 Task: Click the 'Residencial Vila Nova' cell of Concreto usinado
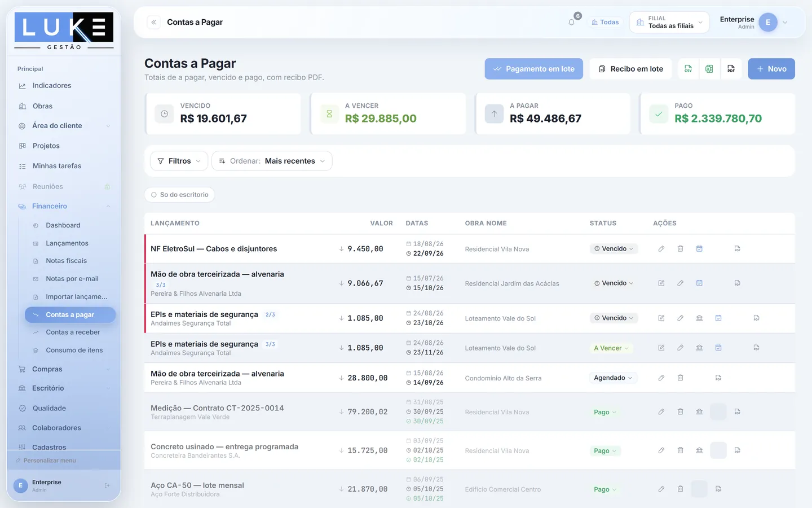coord(497,451)
